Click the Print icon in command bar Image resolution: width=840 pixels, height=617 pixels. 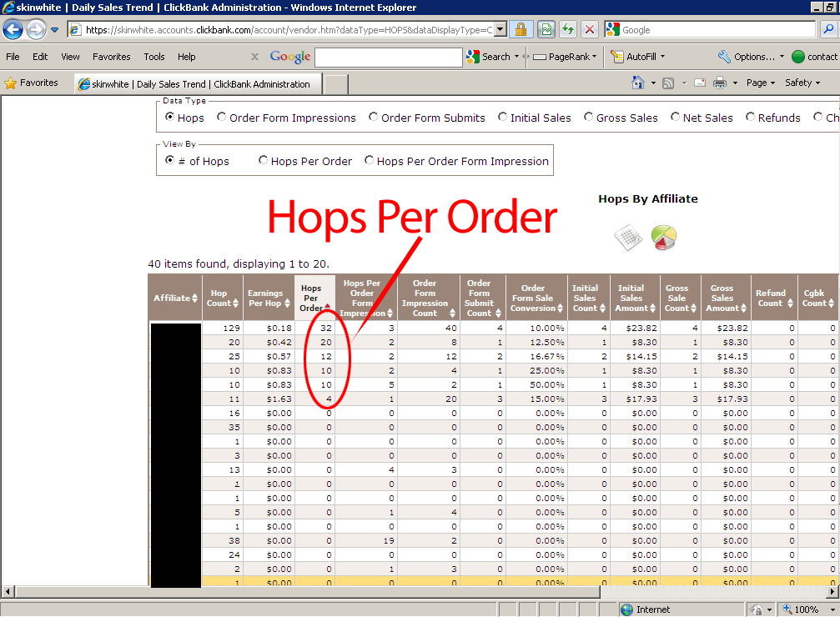[x=719, y=83]
